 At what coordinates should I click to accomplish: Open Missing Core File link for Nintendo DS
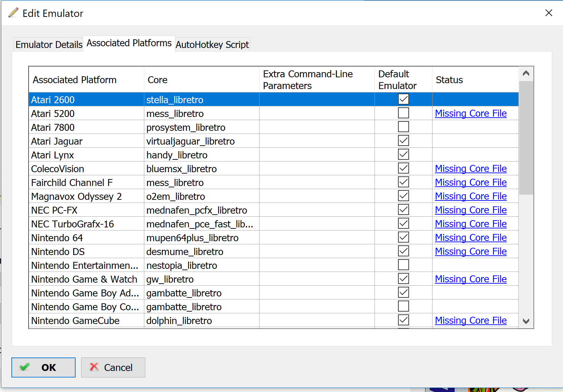471,252
